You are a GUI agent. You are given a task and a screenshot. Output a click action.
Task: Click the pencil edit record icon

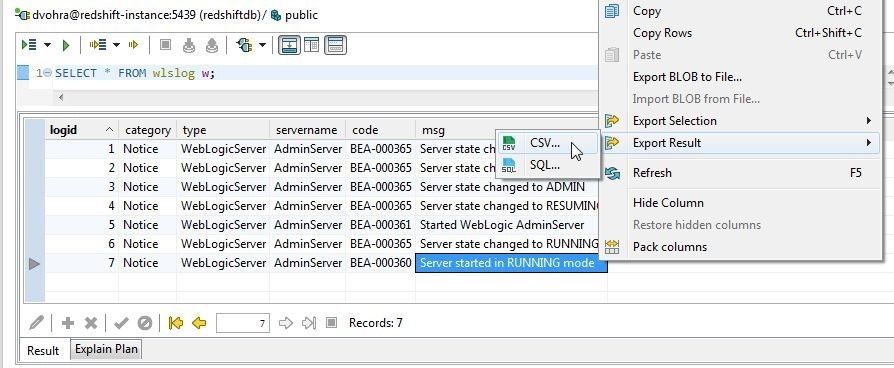[x=36, y=323]
